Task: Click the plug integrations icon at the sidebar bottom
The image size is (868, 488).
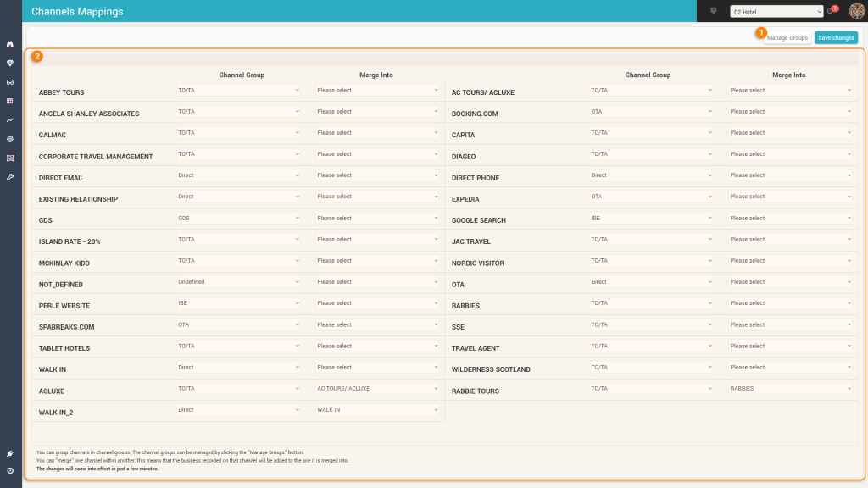Action: click(10, 454)
